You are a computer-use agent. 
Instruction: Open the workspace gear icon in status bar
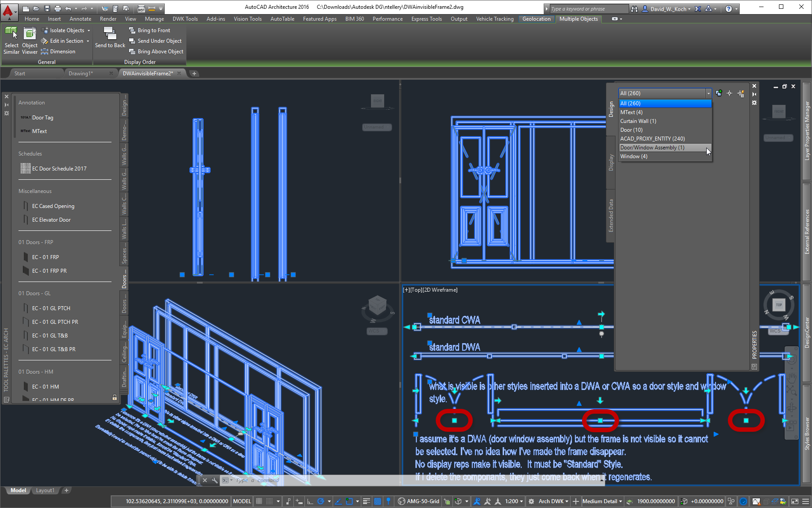pos(532,501)
